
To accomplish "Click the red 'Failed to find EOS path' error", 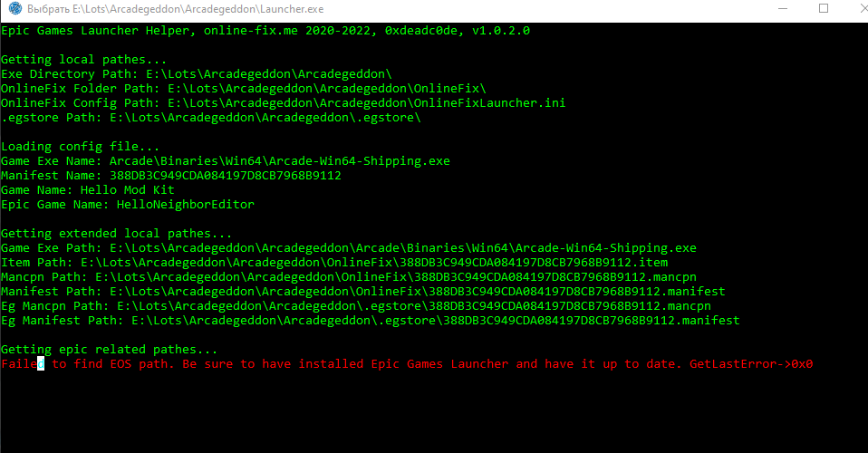I will (407, 364).
